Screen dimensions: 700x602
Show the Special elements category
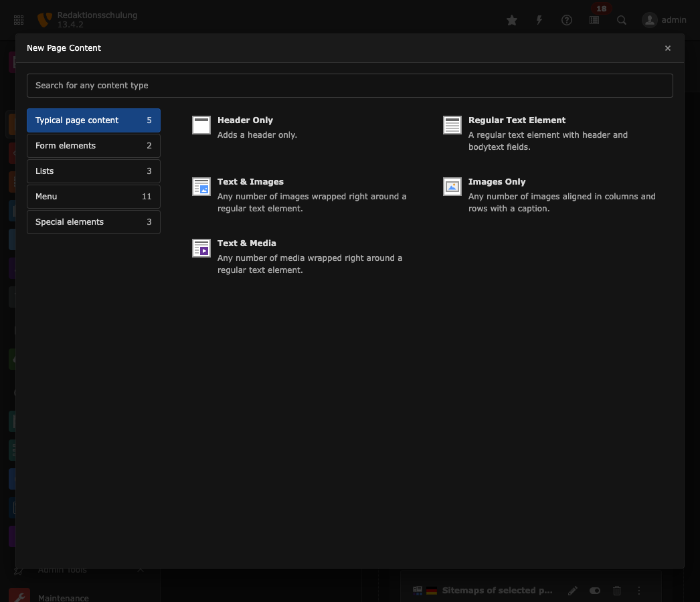coord(93,222)
